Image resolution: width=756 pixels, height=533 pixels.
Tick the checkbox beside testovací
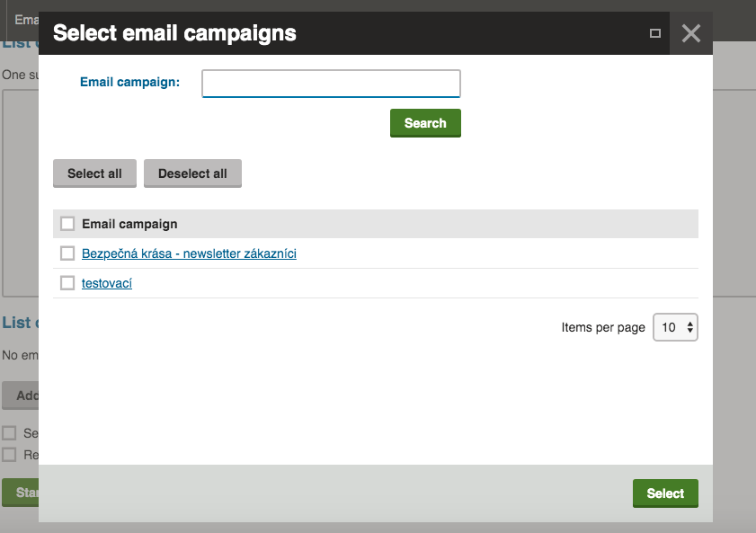tap(67, 283)
